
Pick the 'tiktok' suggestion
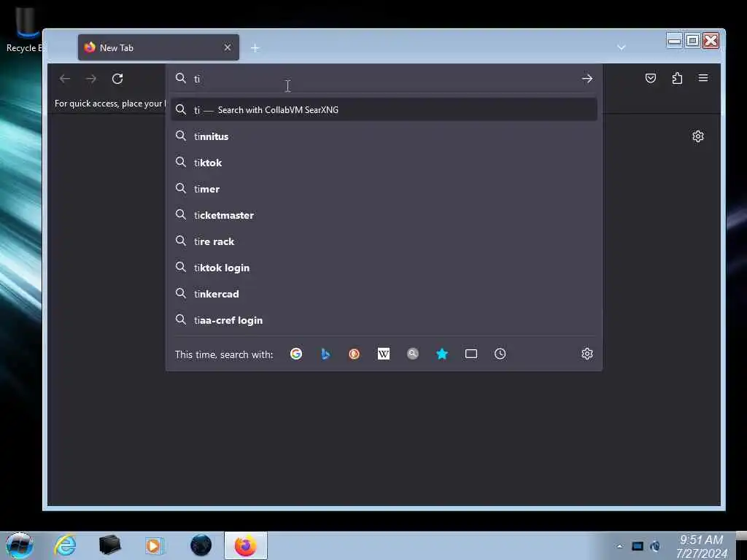384,163
